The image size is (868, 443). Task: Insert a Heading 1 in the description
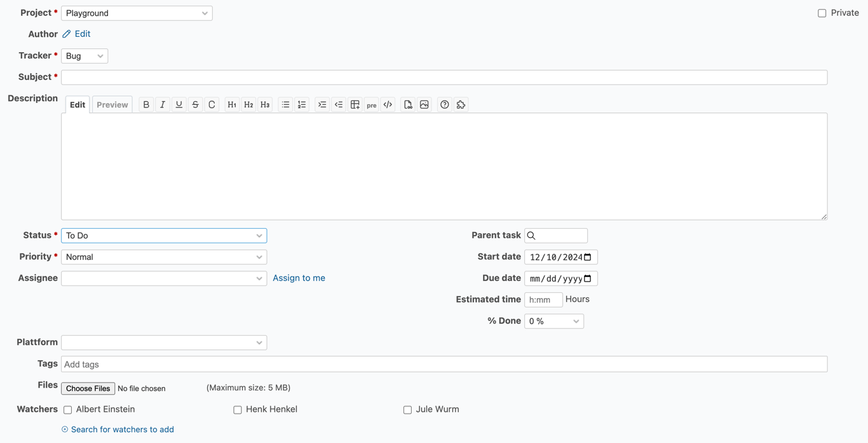231,104
